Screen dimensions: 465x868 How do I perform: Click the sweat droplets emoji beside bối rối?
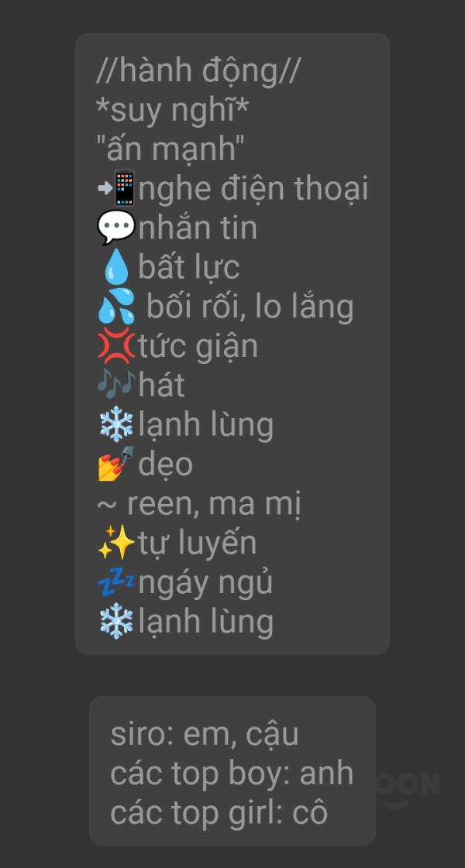(x=116, y=306)
